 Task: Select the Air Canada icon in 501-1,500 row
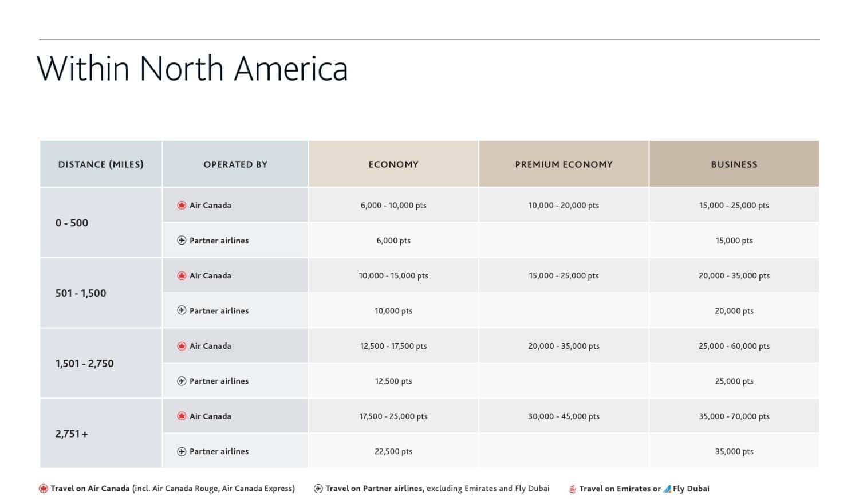point(182,275)
